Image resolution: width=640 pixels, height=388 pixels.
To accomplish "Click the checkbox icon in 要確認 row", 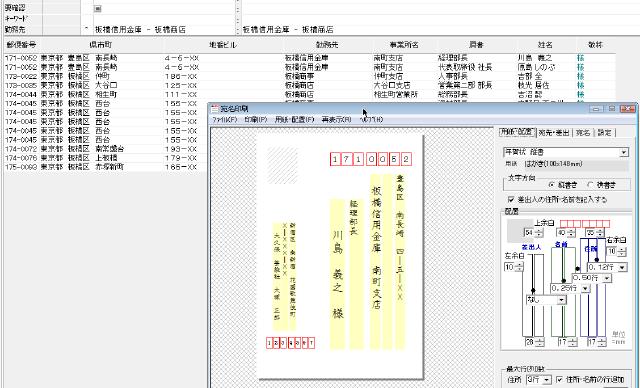I will pyautogui.click(x=98, y=8).
